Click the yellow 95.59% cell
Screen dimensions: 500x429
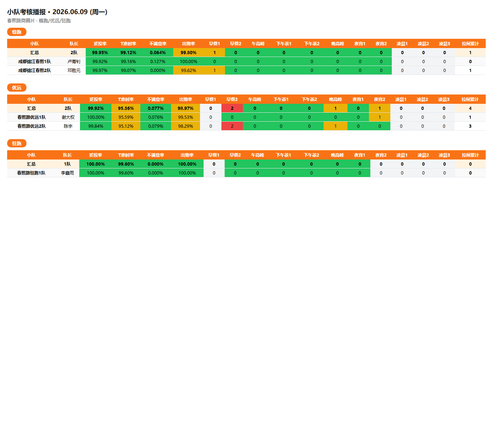click(126, 117)
